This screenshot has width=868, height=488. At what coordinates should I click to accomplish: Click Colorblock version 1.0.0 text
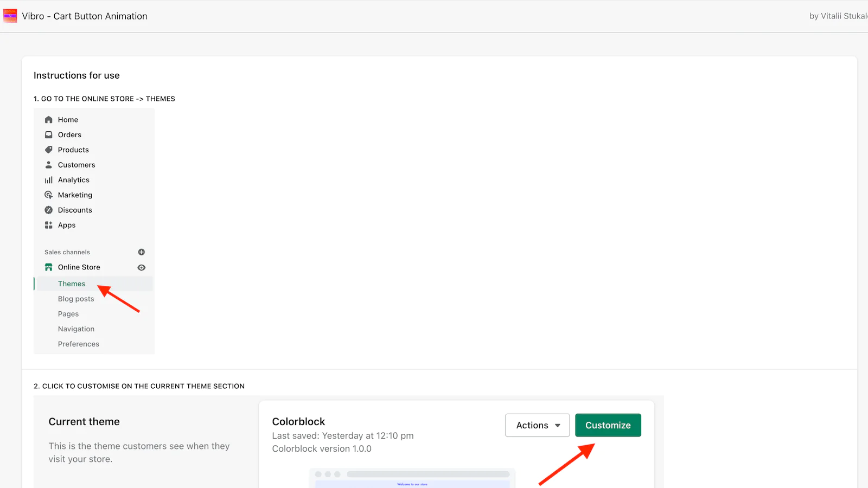pyautogui.click(x=322, y=448)
